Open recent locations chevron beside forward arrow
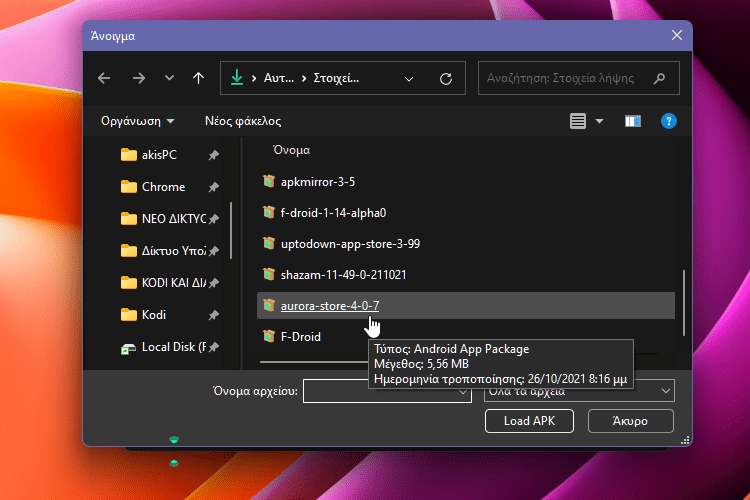 coord(169,78)
